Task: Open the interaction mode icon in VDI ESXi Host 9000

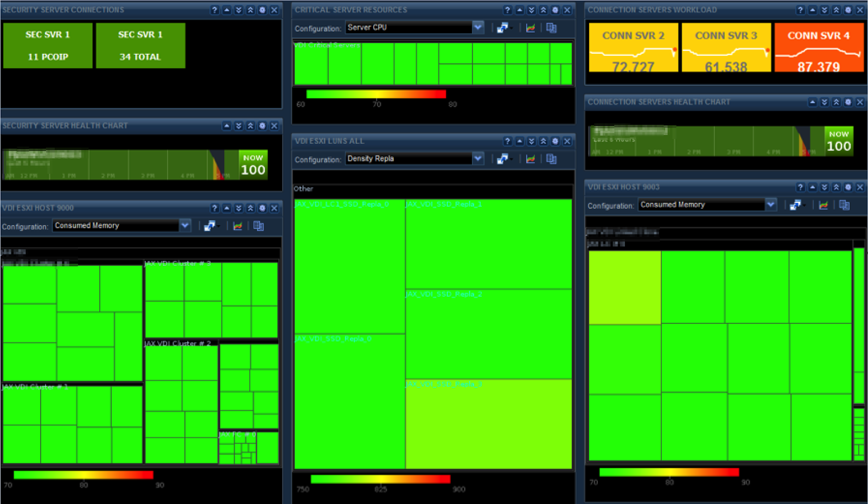Action: pyautogui.click(x=209, y=226)
